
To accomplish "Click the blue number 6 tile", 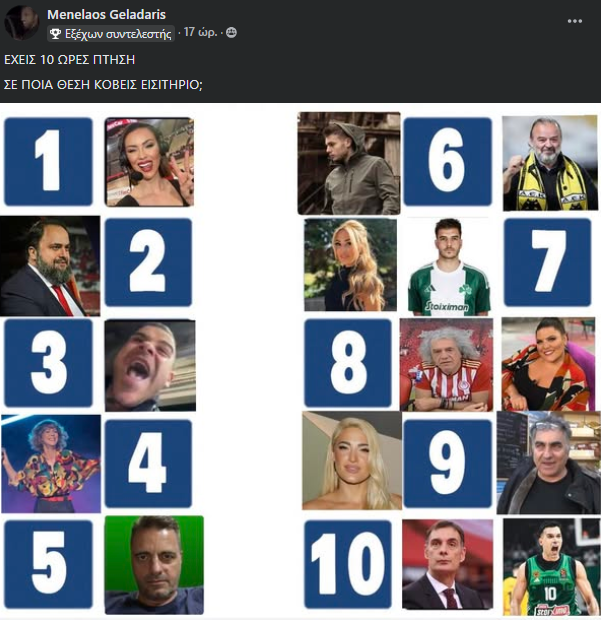I will 448,162.
